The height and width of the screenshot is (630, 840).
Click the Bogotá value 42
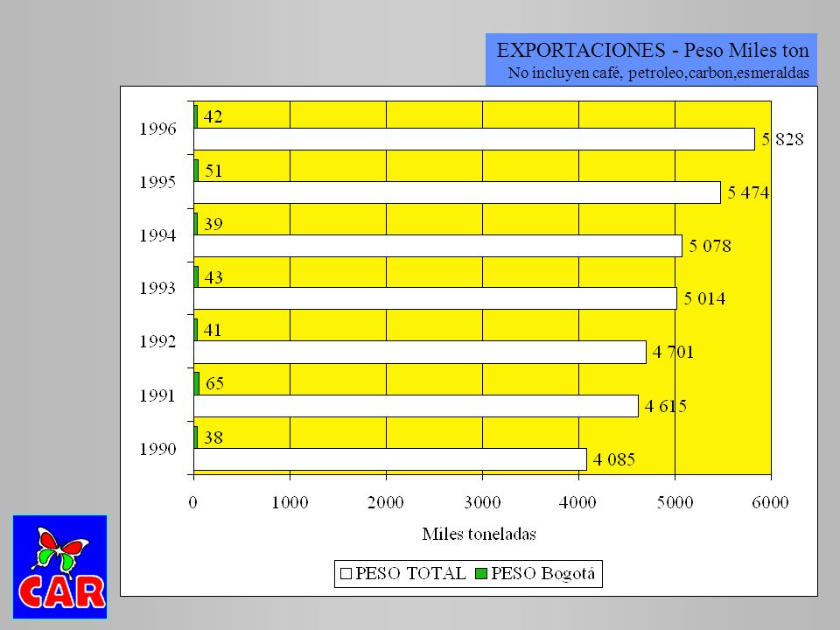point(213,116)
